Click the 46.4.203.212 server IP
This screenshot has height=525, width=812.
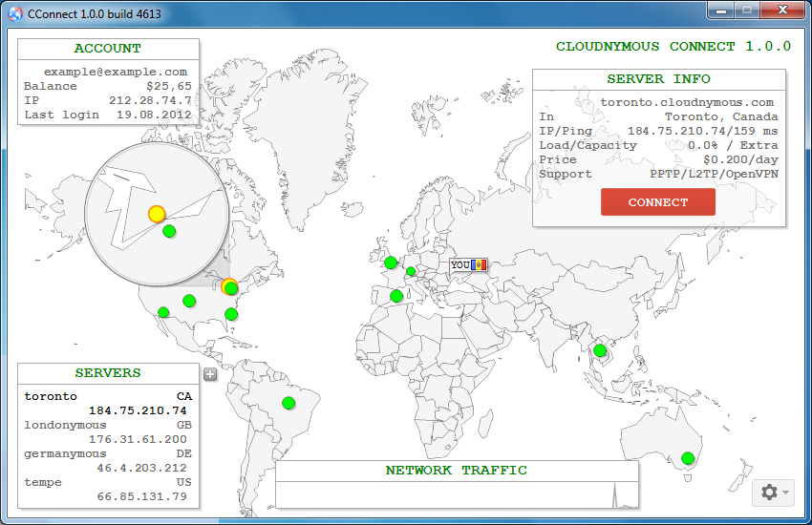tap(142, 468)
